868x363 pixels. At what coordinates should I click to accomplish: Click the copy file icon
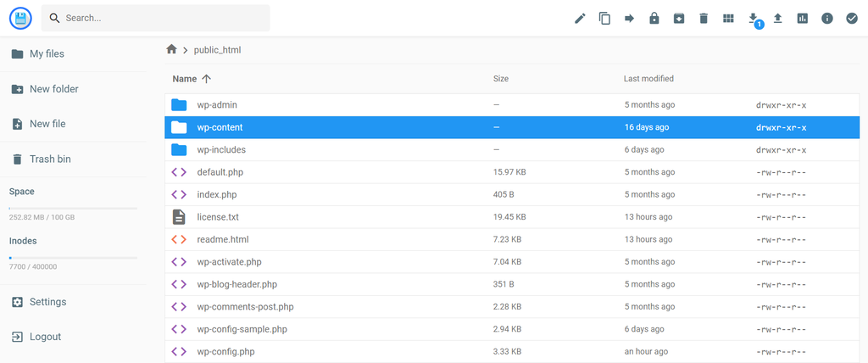pyautogui.click(x=604, y=19)
